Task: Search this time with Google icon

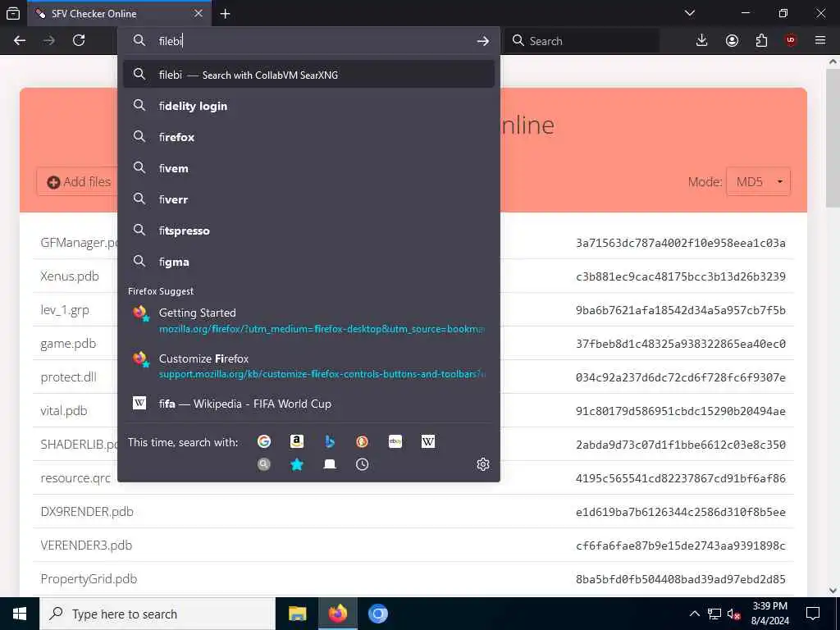Action: pos(264,441)
